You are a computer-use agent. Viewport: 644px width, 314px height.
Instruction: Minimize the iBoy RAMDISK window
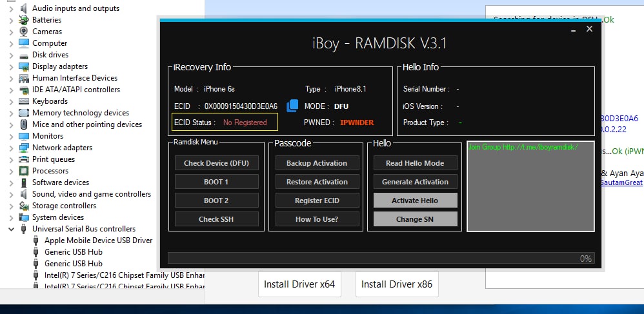pyautogui.click(x=574, y=30)
